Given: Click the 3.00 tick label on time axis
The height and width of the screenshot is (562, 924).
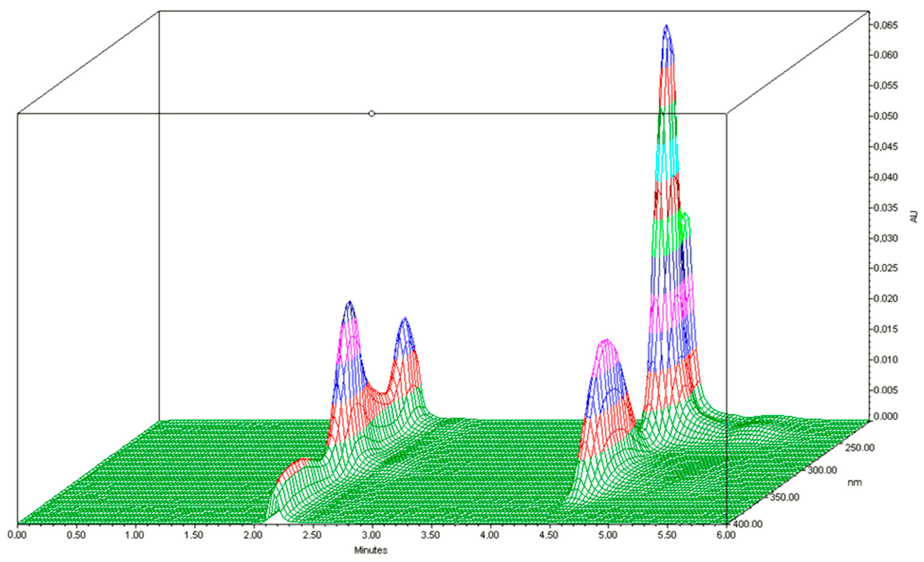Looking at the screenshot, I should (372, 535).
